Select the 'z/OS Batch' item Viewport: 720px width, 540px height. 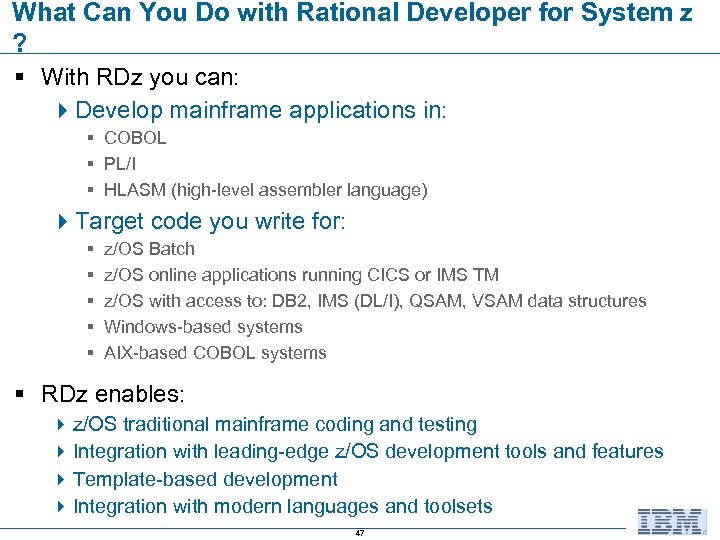149,249
